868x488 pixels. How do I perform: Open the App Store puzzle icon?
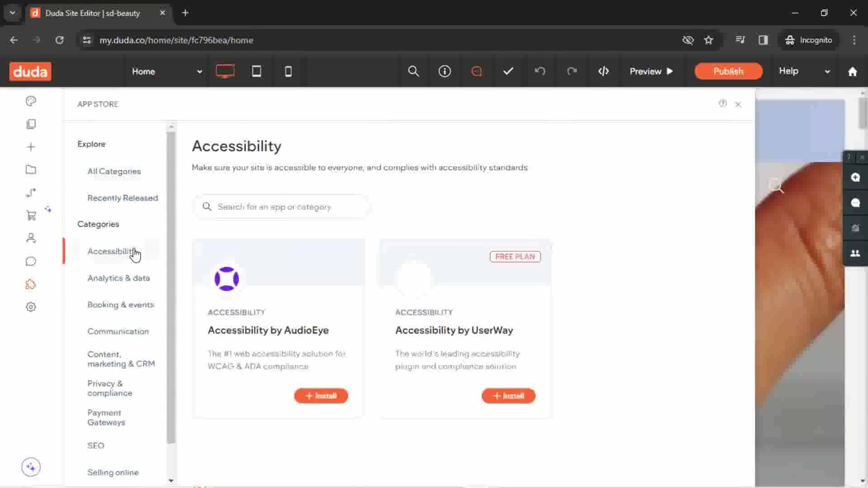[x=31, y=284]
